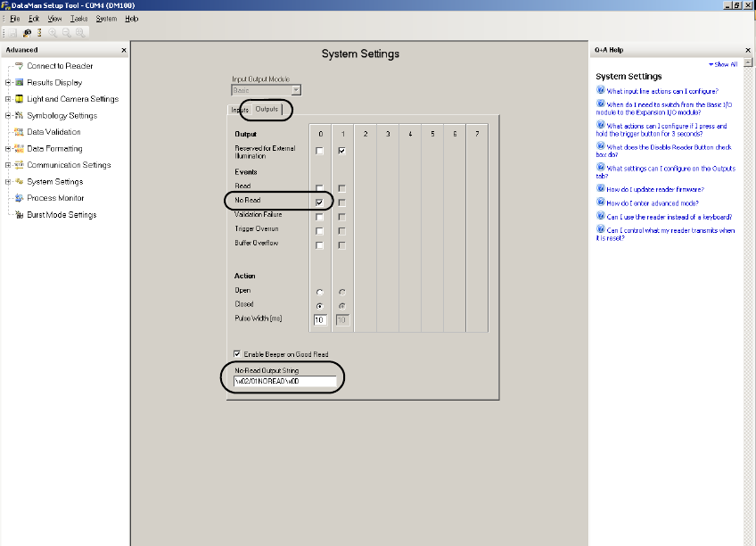
Task: Open 'What does the Disable Reader Button' link
Action: pyautogui.click(x=664, y=151)
